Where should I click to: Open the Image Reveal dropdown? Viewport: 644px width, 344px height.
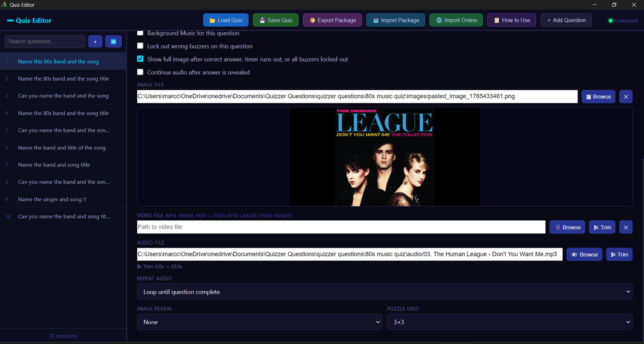click(x=259, y=322)
